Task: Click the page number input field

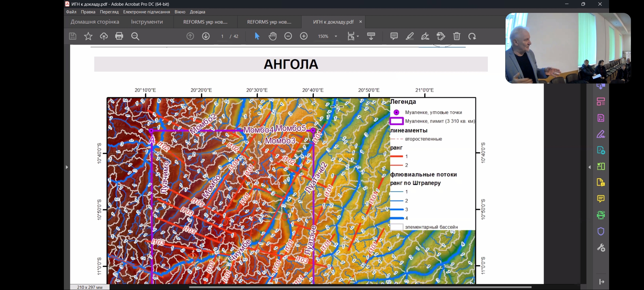Action: [222, 36]
